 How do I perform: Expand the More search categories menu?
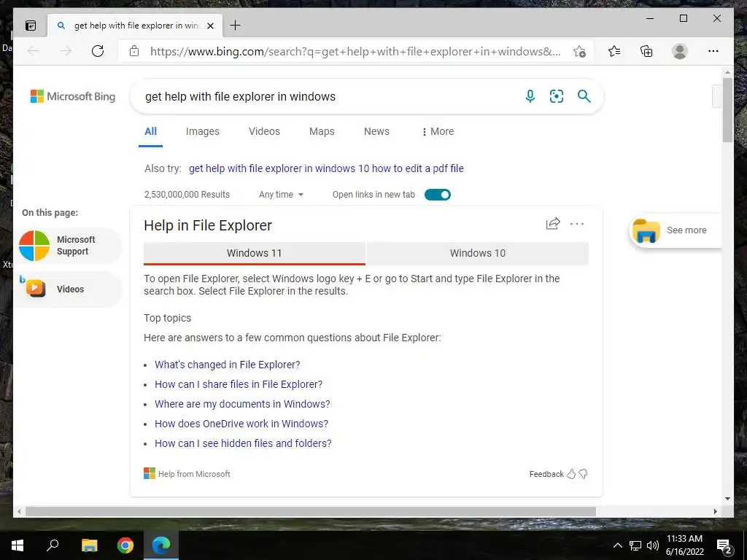(438, 131)
